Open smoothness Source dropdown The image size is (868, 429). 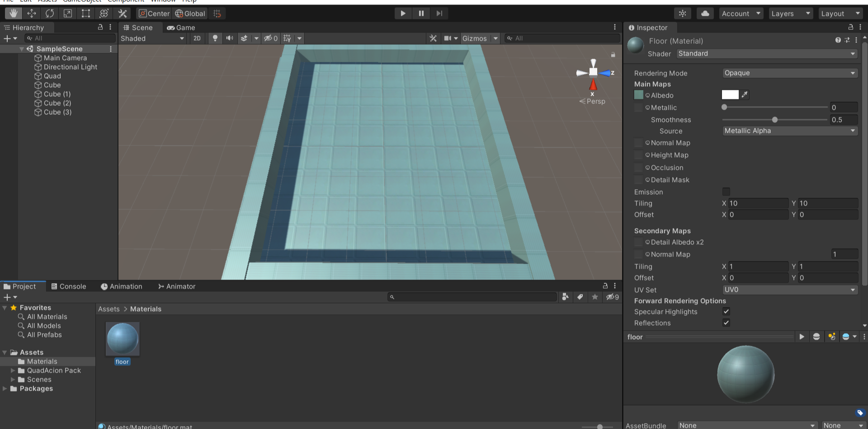(790, 131)
